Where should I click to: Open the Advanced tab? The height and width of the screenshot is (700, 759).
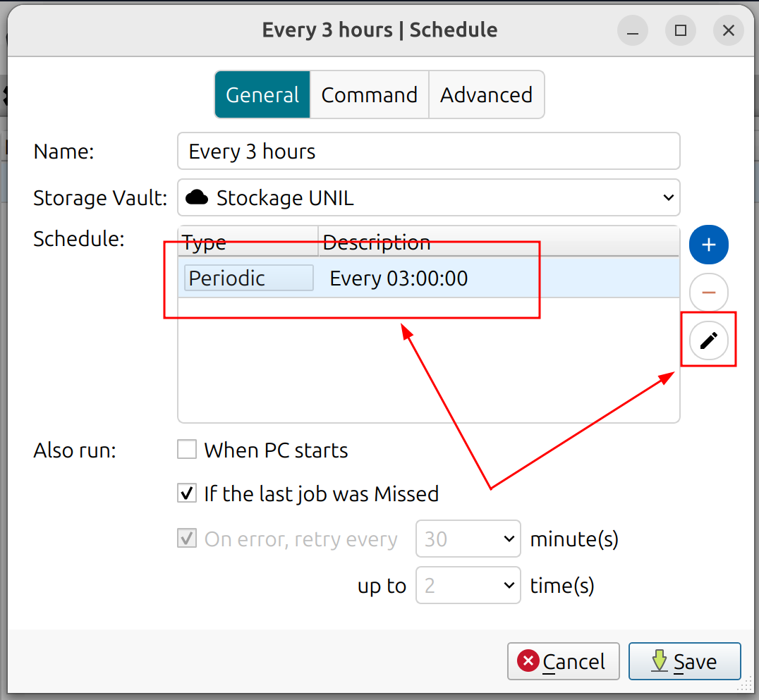[x=486, y=95]
